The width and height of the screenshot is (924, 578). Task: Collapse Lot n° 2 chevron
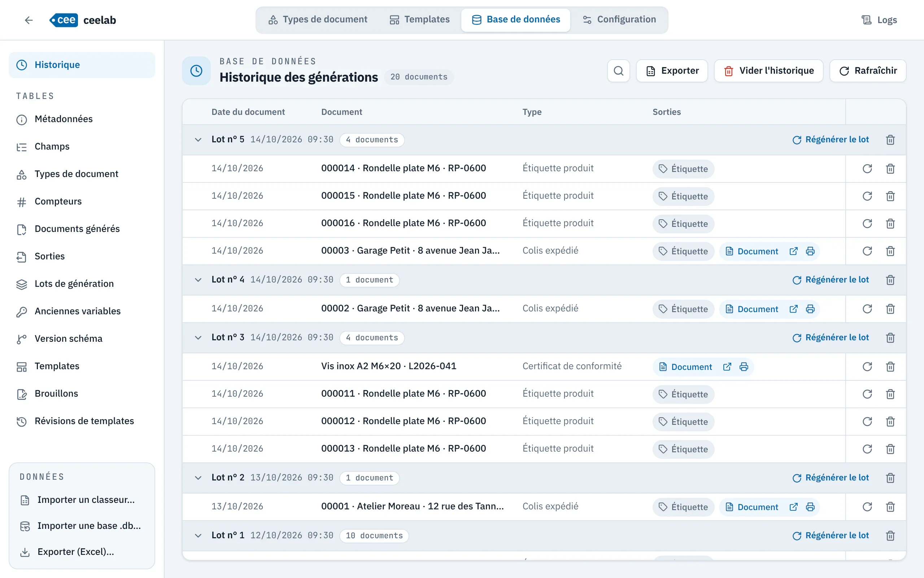click(198, 478)
